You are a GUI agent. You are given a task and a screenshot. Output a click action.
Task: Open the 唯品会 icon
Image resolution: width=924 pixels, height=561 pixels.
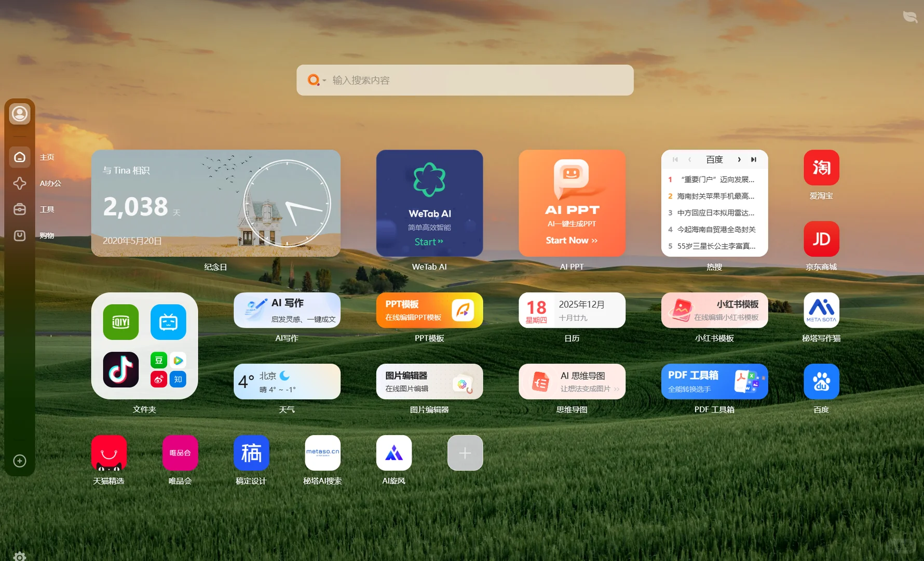click(x=180, y=453)
